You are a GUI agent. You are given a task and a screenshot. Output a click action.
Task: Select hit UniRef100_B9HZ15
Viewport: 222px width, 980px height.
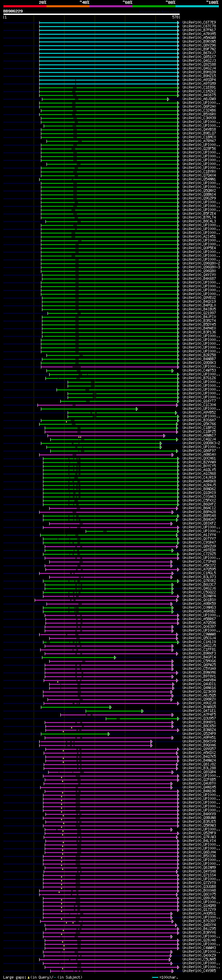tap(199, 76)
